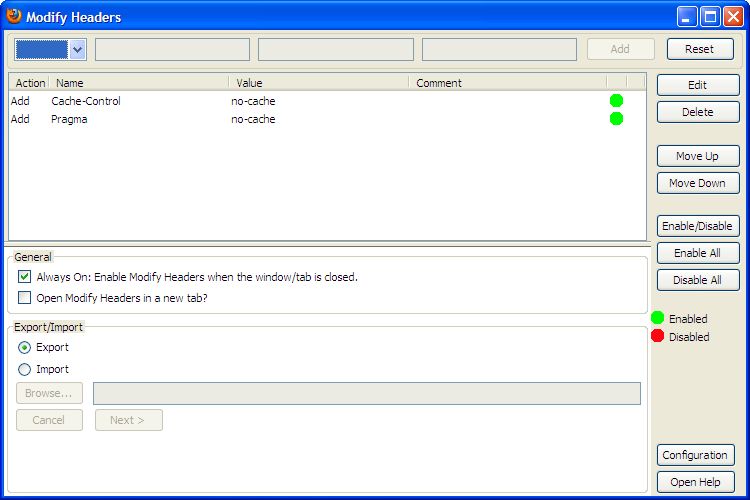Click green status dot for Pragma row
750x500 pixels.
click(x=616, y=119)
